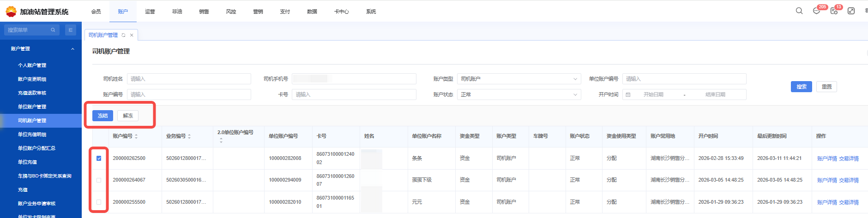Check the row for account 200000264067
Image resolution: width=868 pixels, height=218 pixels.
(99, 180)
